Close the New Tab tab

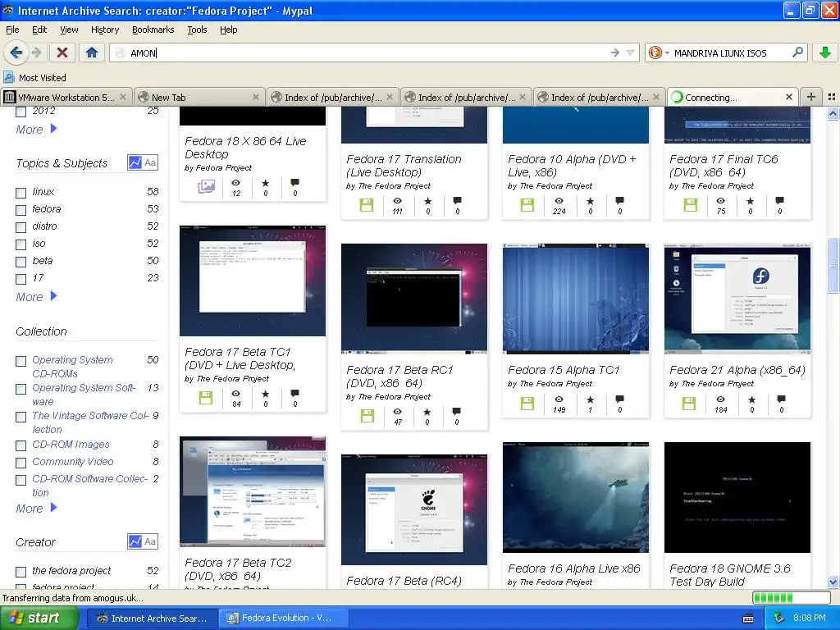(256, 97)
